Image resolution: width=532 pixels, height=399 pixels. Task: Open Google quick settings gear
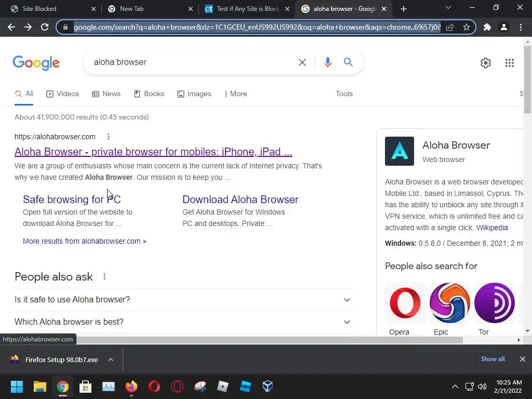(x=486, y=63)
